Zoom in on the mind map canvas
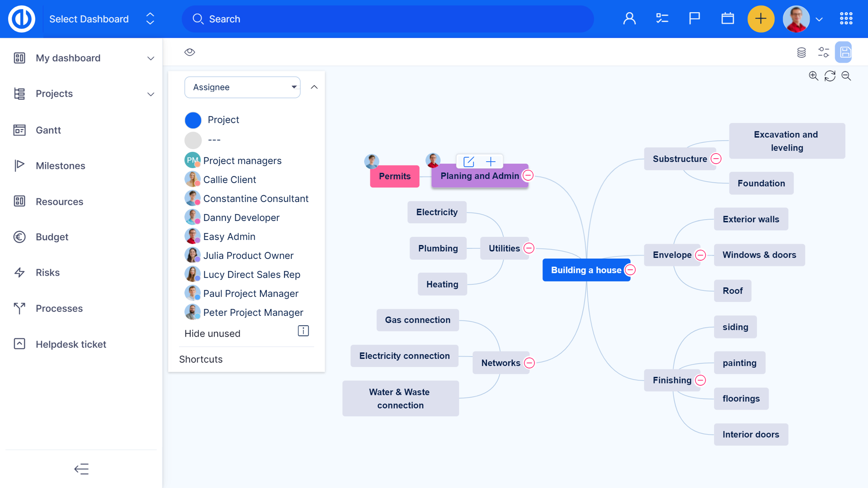 (x=813, y=75)
